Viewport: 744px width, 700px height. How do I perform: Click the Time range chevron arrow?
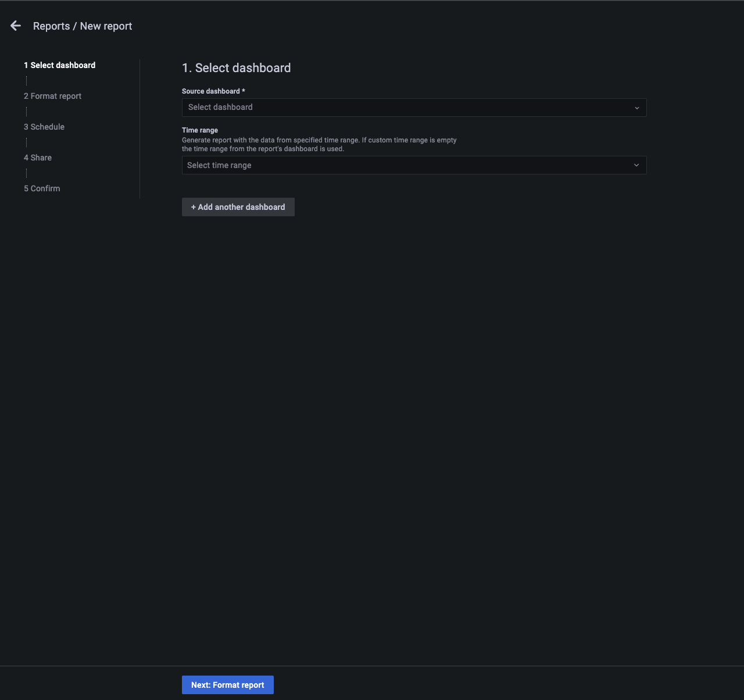click(636, 165)
